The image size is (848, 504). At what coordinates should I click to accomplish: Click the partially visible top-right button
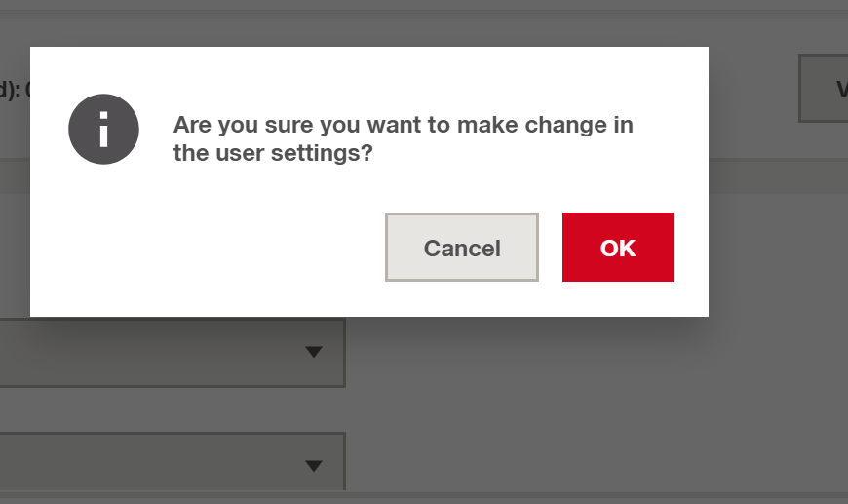click(823, 88)
